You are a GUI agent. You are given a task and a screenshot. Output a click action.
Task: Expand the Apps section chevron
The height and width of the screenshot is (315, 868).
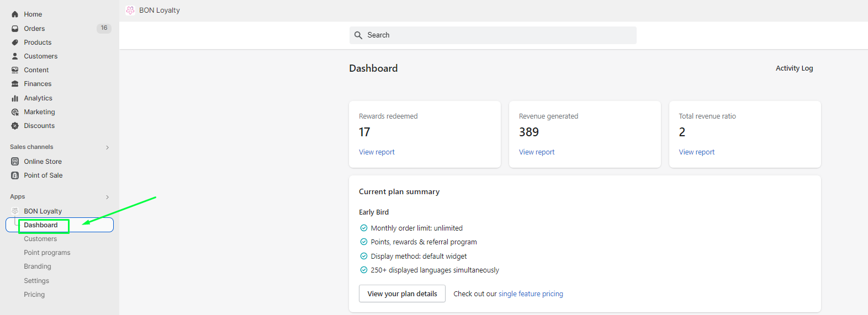[107, 197]
